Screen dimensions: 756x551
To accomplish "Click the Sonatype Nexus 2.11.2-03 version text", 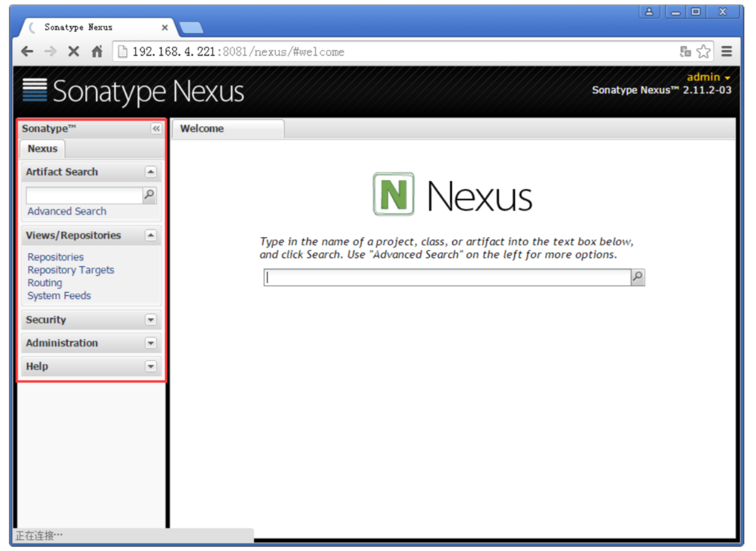I will [x=661, y=90].
